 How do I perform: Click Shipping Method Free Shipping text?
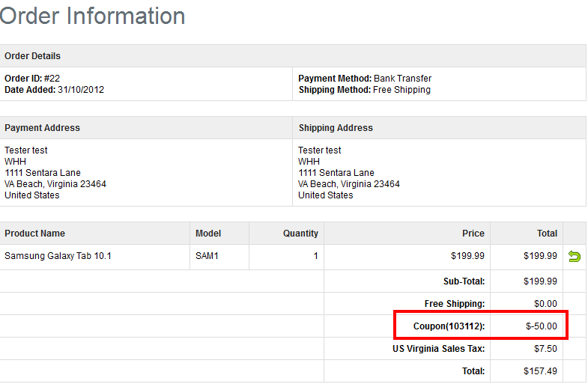coord(364,90)
